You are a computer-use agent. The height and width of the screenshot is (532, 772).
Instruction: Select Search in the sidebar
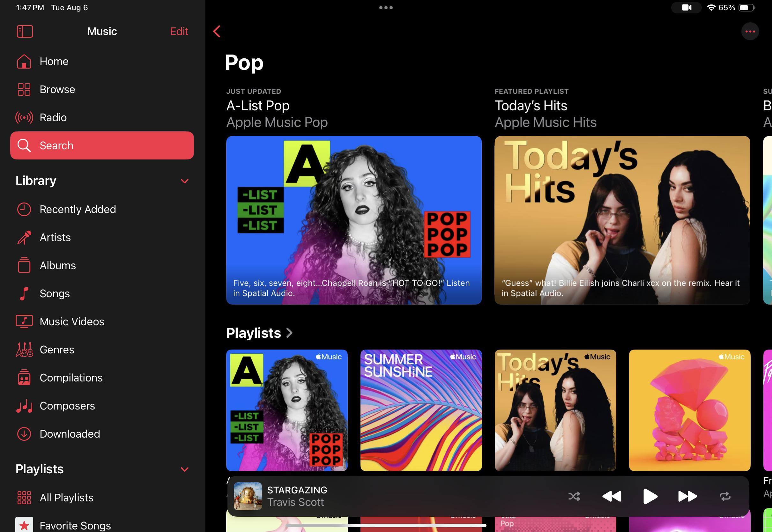[102, 145]
